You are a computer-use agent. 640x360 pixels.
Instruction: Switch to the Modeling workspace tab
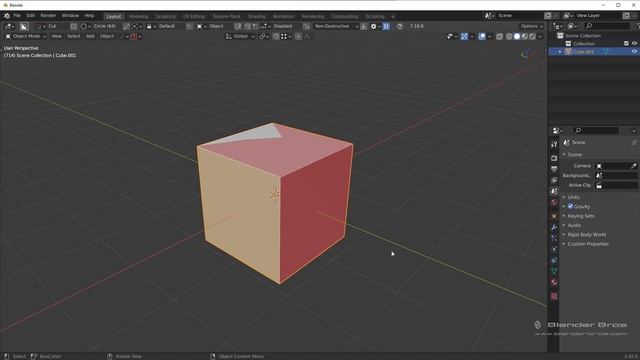138,16
